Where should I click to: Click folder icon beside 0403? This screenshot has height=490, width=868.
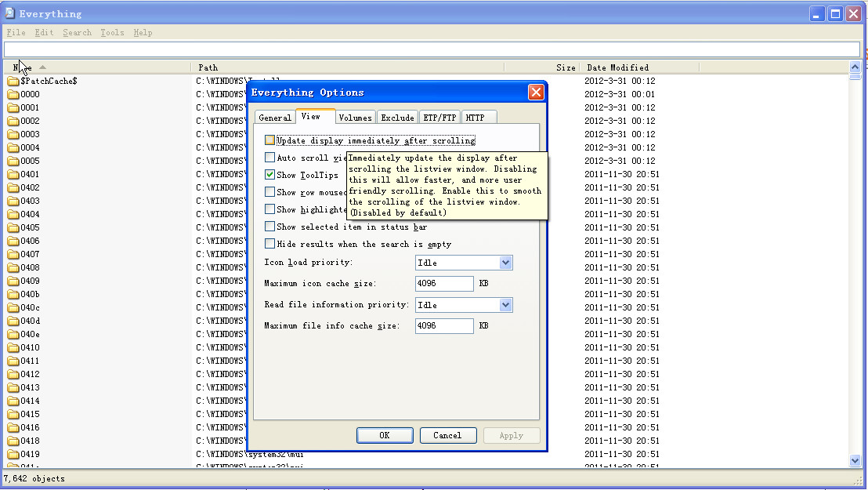click(x=13, y=201)
